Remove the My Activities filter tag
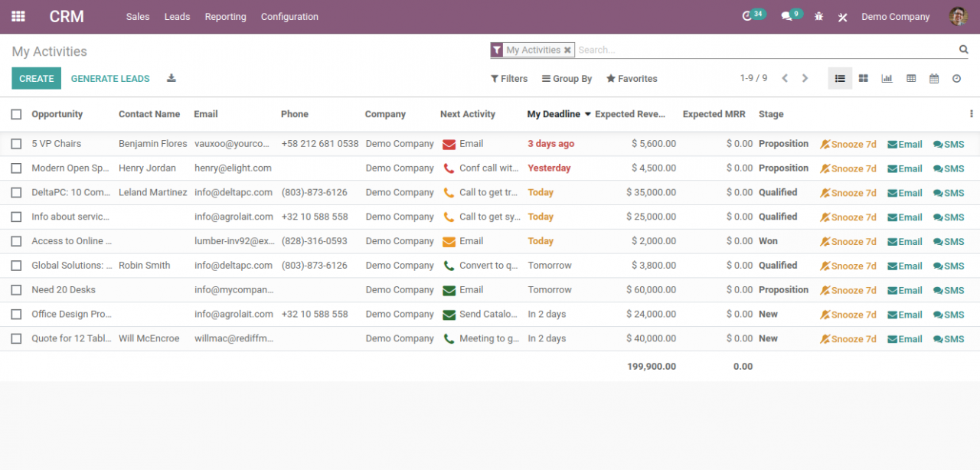This screenshot has width=980, height=470. (x=567, y=49)
